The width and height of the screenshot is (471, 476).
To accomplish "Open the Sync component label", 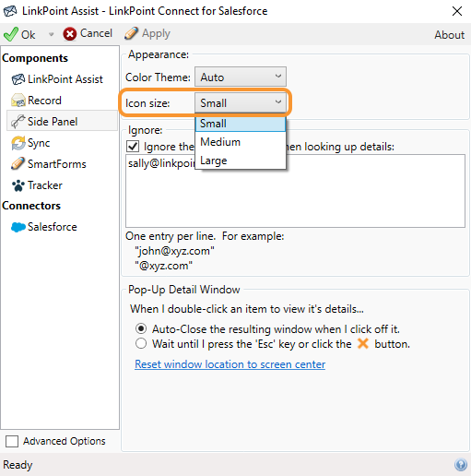I will point(39,143).
